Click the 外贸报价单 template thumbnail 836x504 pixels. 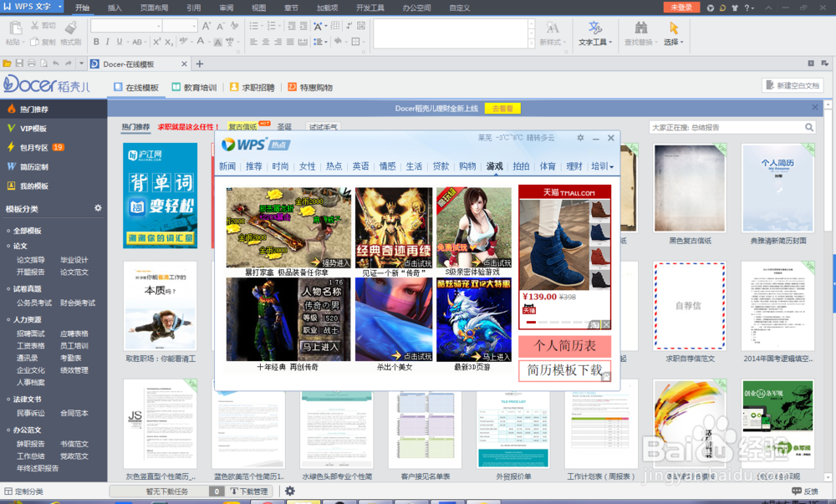pos(513,430)
